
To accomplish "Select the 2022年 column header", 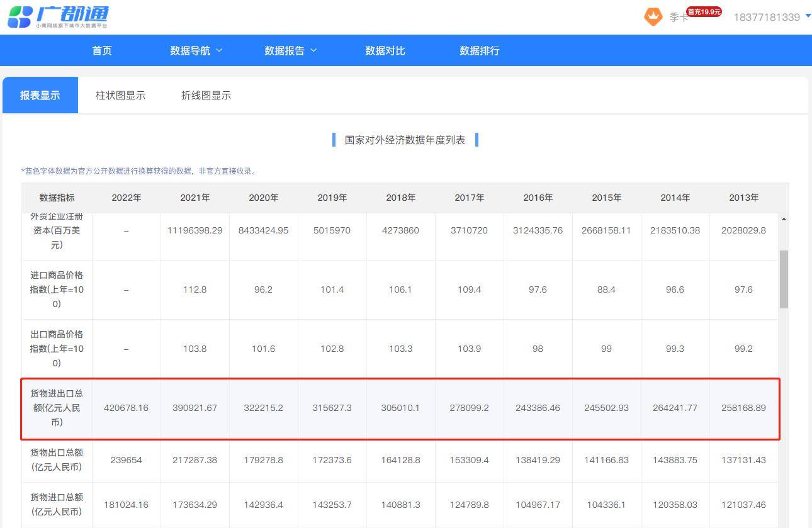I will point(126,197).
